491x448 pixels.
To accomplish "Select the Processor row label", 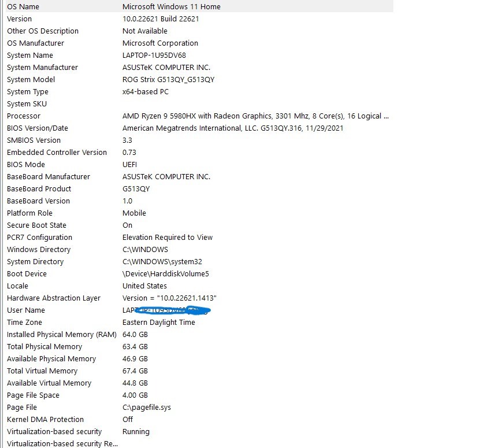I will 24,116.
